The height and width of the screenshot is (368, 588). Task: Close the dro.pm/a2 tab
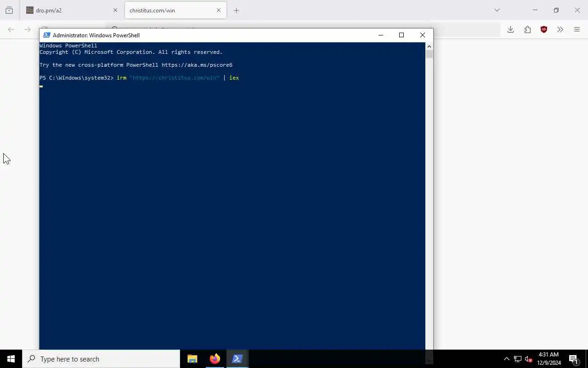tap(115, 10)
